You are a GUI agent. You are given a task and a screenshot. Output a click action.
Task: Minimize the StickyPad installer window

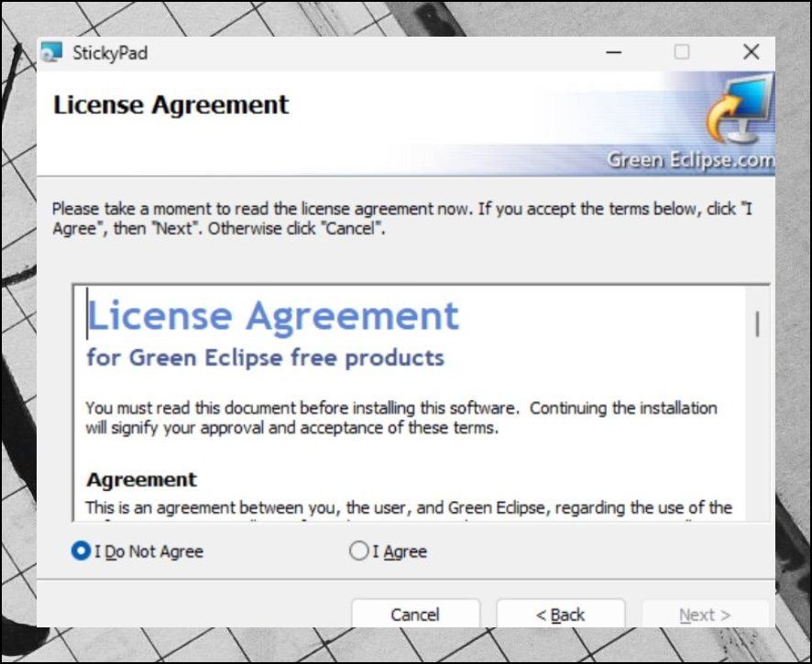coord(614,52)
